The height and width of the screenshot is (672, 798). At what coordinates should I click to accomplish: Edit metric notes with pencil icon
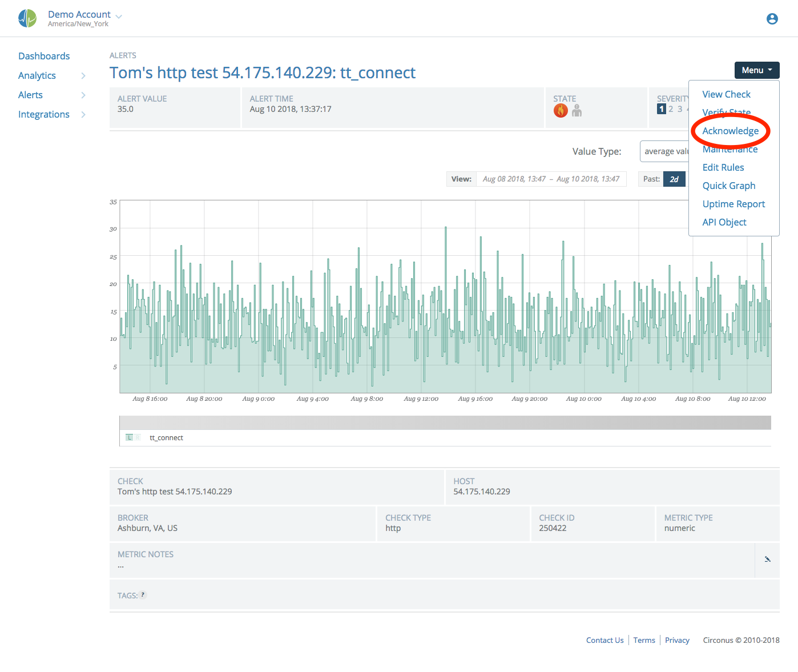[x=767, y=560]
